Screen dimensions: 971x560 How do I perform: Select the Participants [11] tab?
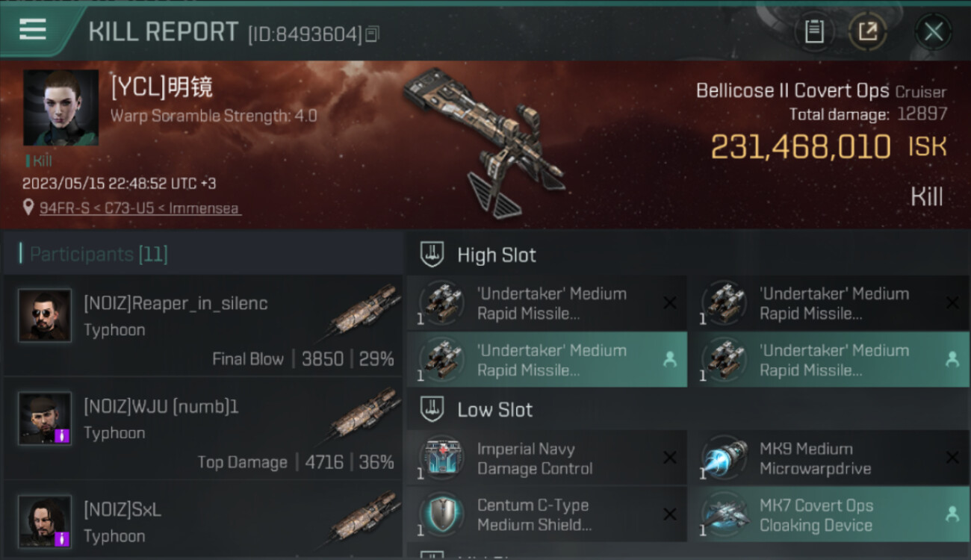(99, 254)
